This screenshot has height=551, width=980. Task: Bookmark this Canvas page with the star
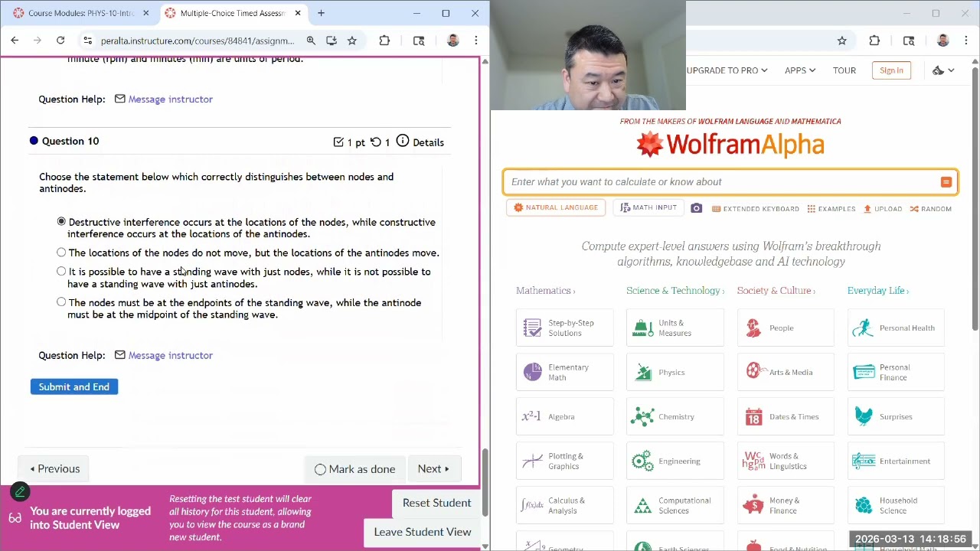352,41
